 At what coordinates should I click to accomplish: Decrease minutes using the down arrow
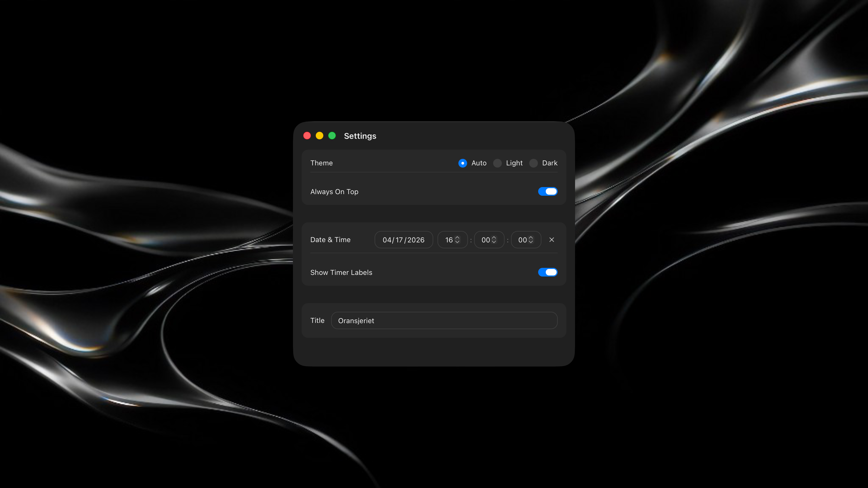click(494, 242)
